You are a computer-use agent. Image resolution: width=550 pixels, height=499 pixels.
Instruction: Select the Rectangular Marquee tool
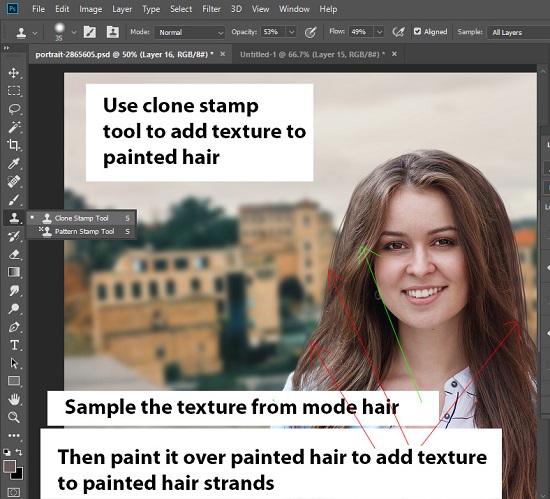coord(14,91)
